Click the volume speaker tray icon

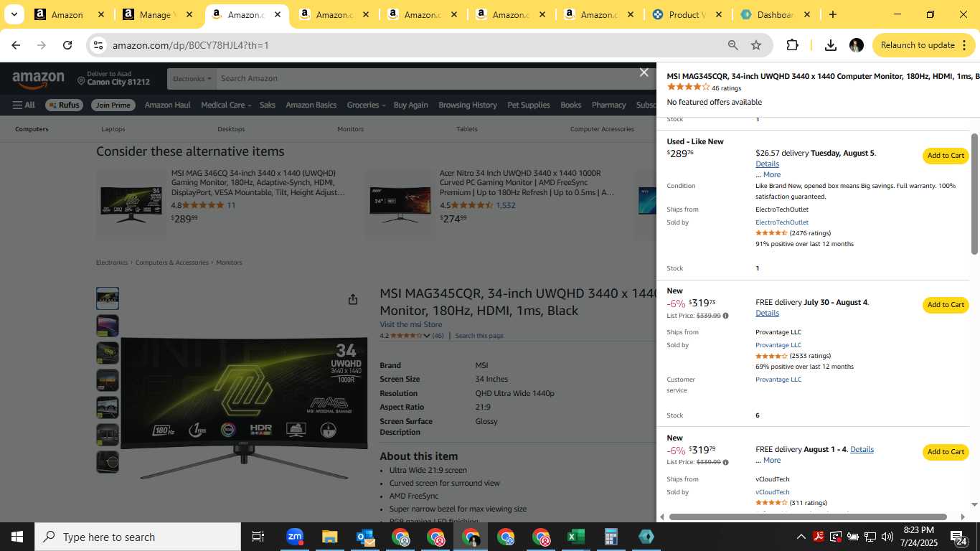887,537
